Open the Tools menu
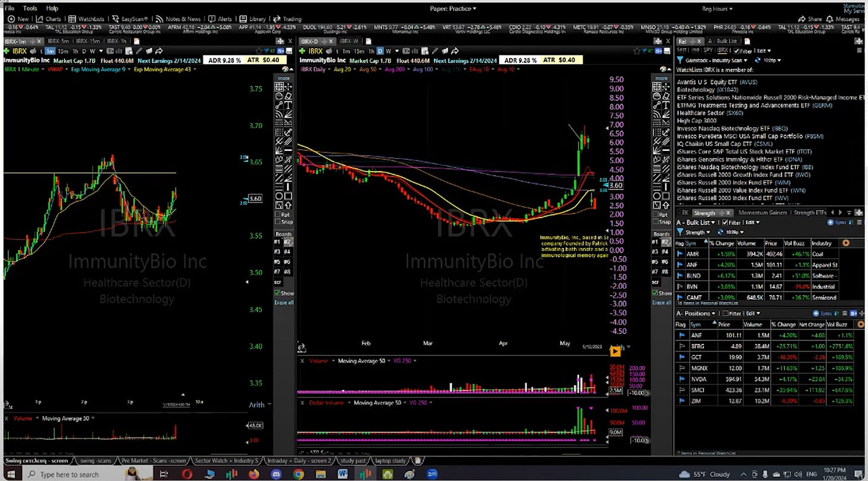This screenshot has height=481, width=868. point(30,8)
